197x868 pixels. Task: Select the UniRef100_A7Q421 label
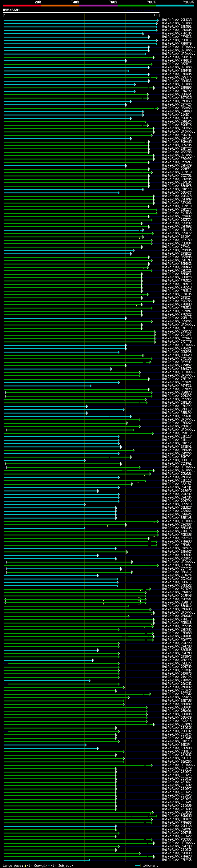click(x=177, y=348)
